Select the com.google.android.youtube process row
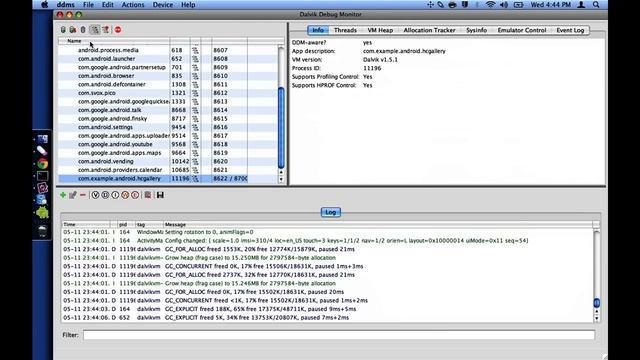640x360 pixels. tap(168, 144)
